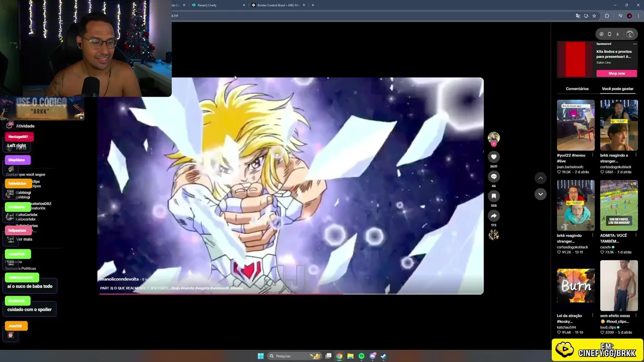The width and height of the screenshot is (644, 362).
Task: Go to previous video with up chevron
Action: coord(540,178)
